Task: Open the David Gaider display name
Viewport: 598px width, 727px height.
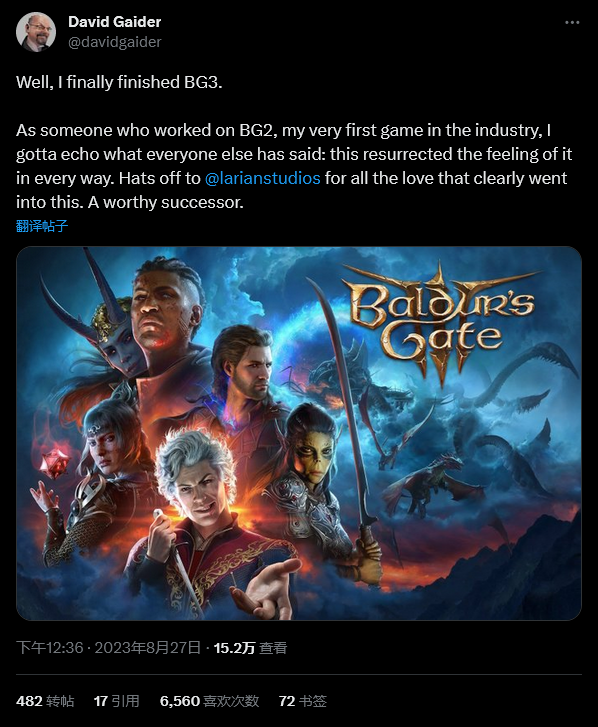Action: (115, 22)
